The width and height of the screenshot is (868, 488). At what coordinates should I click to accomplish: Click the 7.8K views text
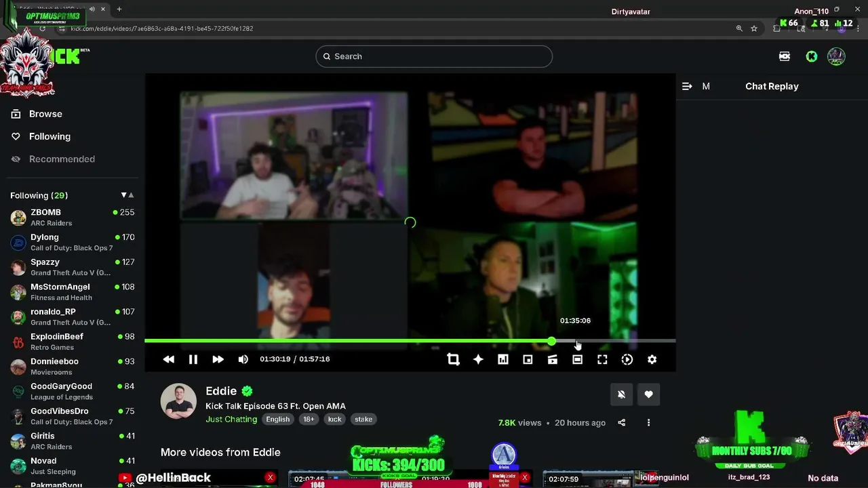(x=519, y=423)
